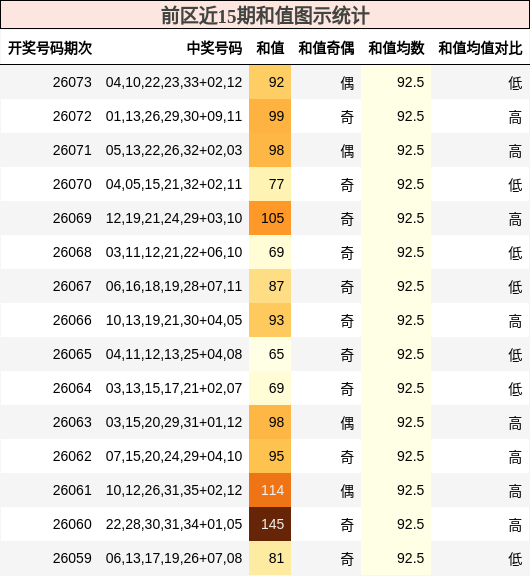Click winning numbers 07,15,20,24,29+04,10
Viewport: 530px width, 576px height.
(x=174, y=456)
